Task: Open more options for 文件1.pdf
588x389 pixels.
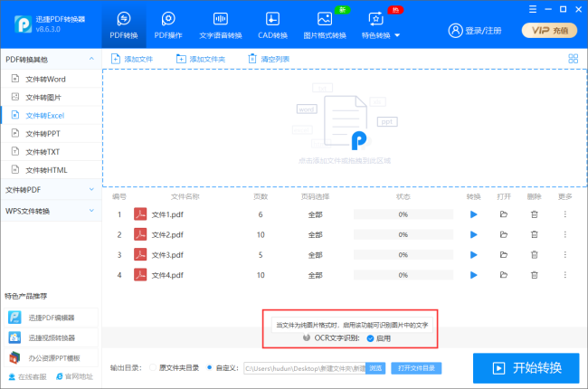Action: click(564, 214)
